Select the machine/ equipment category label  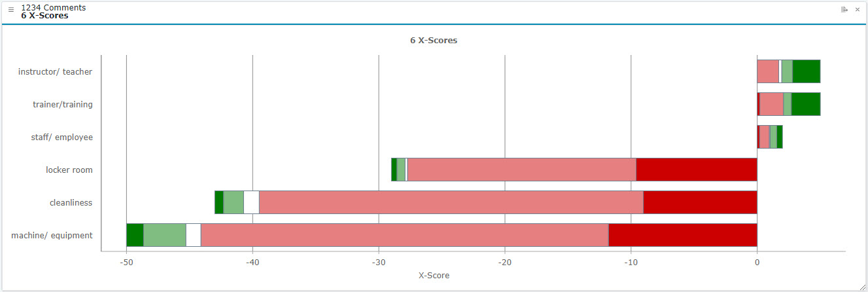(x=52, y=235)
